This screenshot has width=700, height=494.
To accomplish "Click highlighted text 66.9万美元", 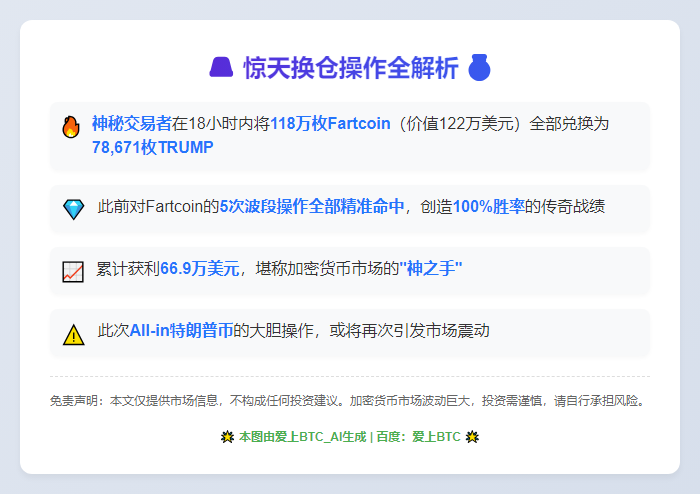I will pyautogui.click(x=200, y=268).
